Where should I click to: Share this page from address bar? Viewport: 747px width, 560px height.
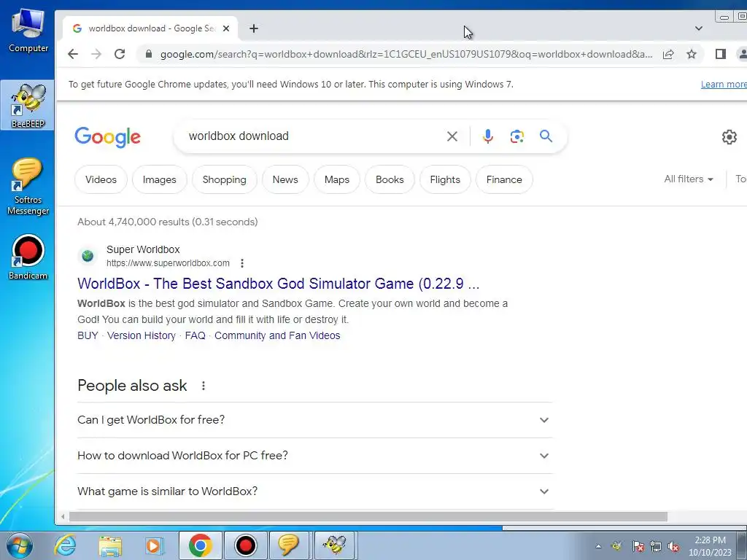[x=668, y=54]
